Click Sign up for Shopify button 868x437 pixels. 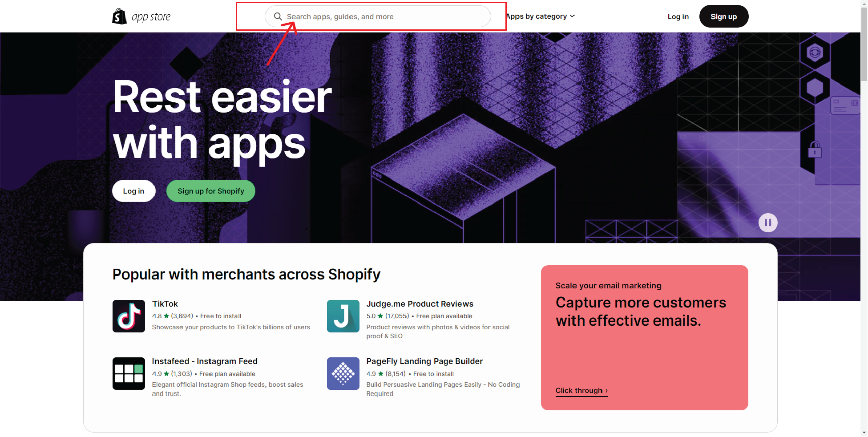[x=211, y=191]
